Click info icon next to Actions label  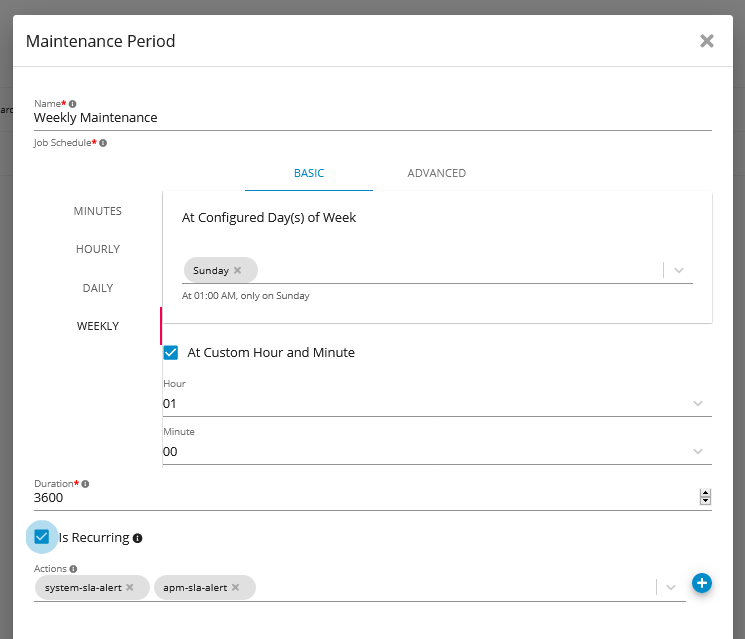tap(74, 569)
